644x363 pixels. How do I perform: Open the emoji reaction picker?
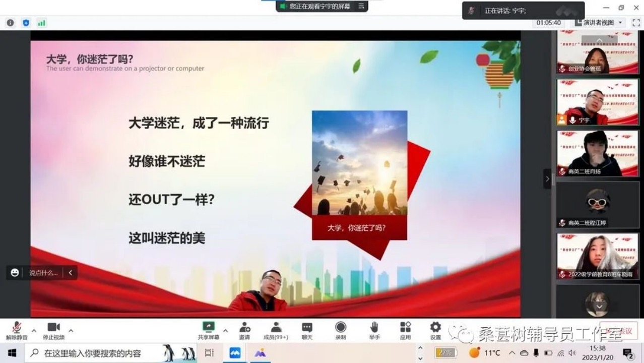coord(15,273)
